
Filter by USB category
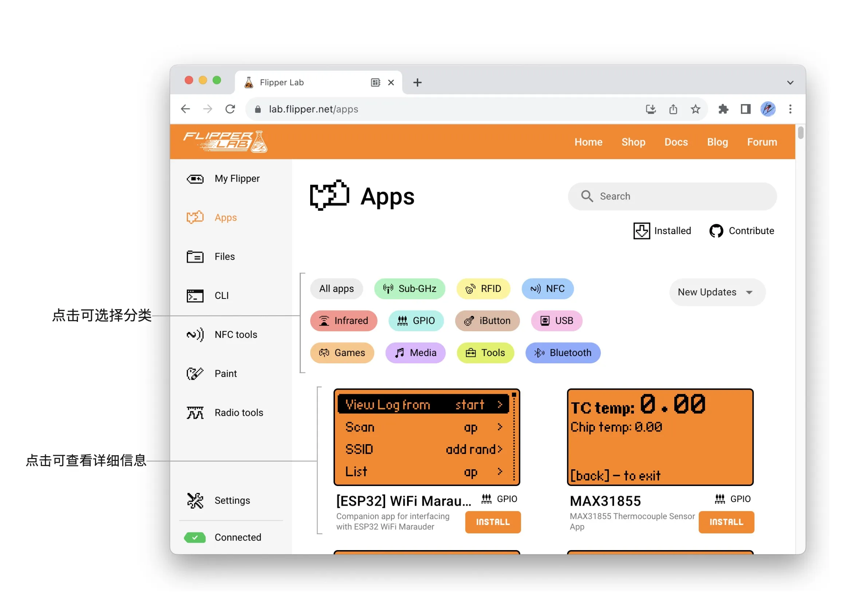(x=557, y=321)
